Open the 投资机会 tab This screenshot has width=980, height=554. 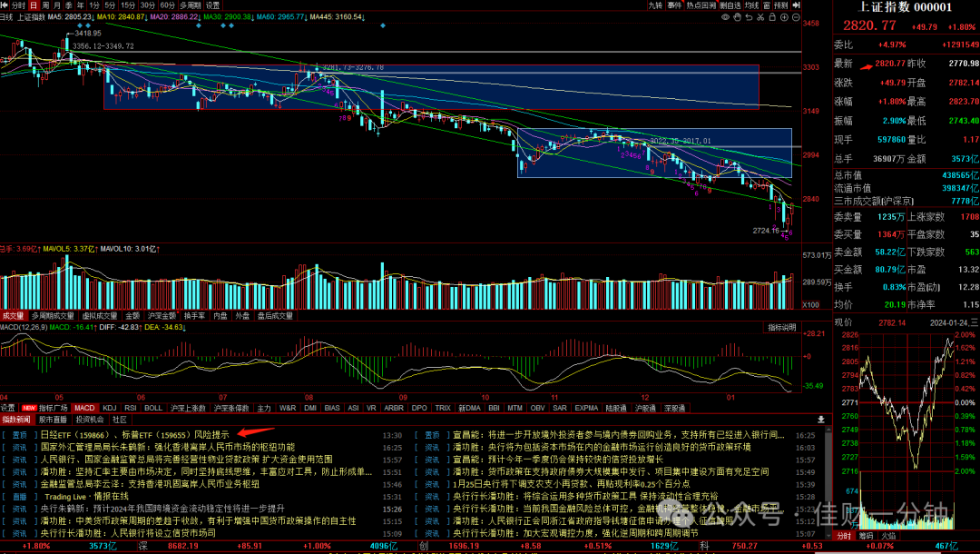[89, 420]
